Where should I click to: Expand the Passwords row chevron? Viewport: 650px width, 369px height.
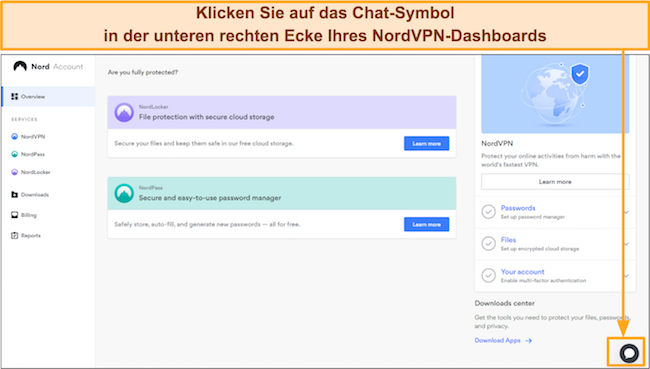pos(626,212)
